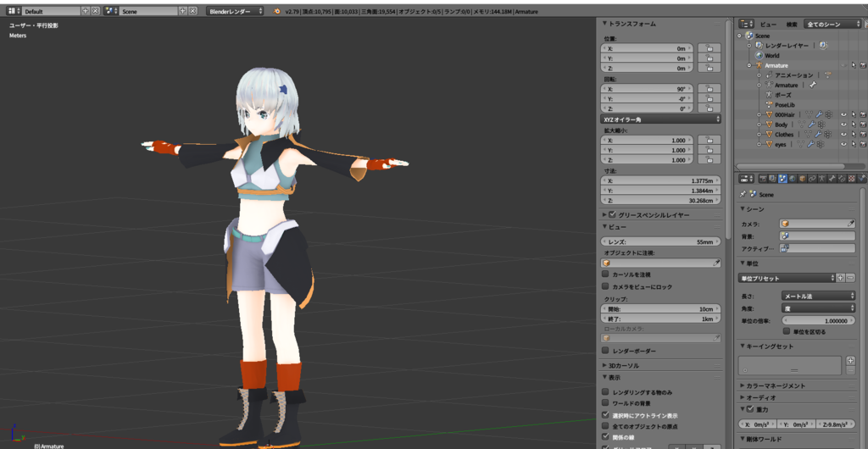Enable 単位を区切る checkbox
Viewport: 868px width, 449px height.
(x=787, y=332)
